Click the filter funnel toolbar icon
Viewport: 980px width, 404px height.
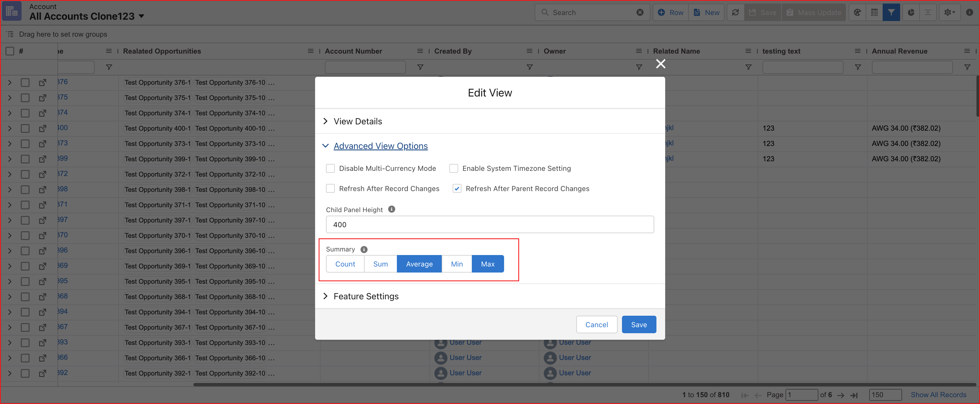click(x=891, y=12)
